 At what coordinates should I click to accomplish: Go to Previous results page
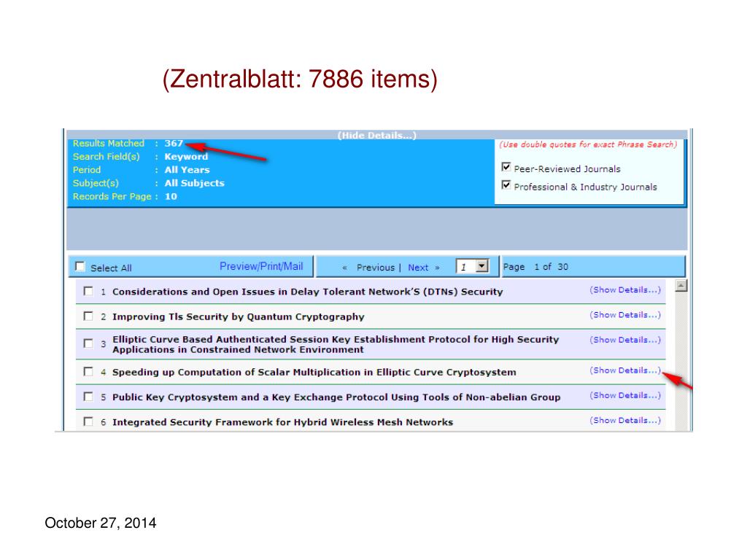(x=376, y=268)
